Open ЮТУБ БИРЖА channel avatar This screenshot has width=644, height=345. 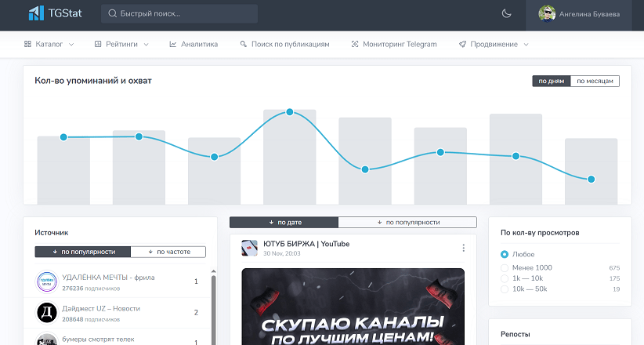(x=250, y=248)
